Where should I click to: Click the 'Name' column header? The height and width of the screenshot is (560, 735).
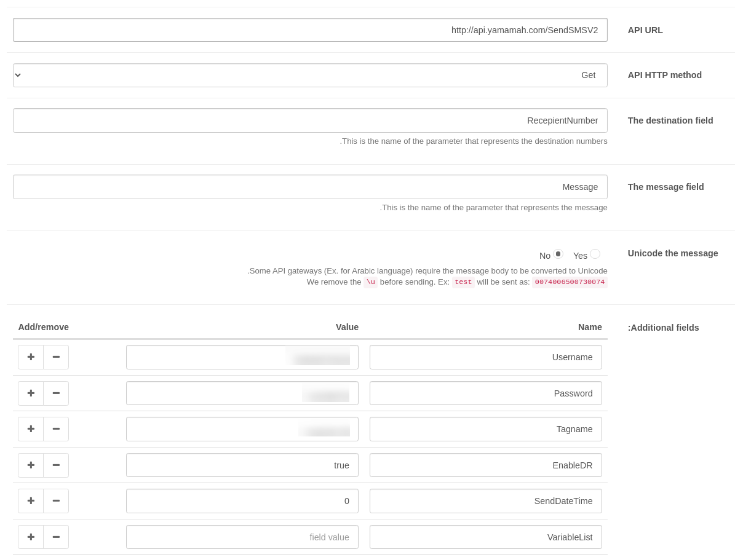click(590, 327)
